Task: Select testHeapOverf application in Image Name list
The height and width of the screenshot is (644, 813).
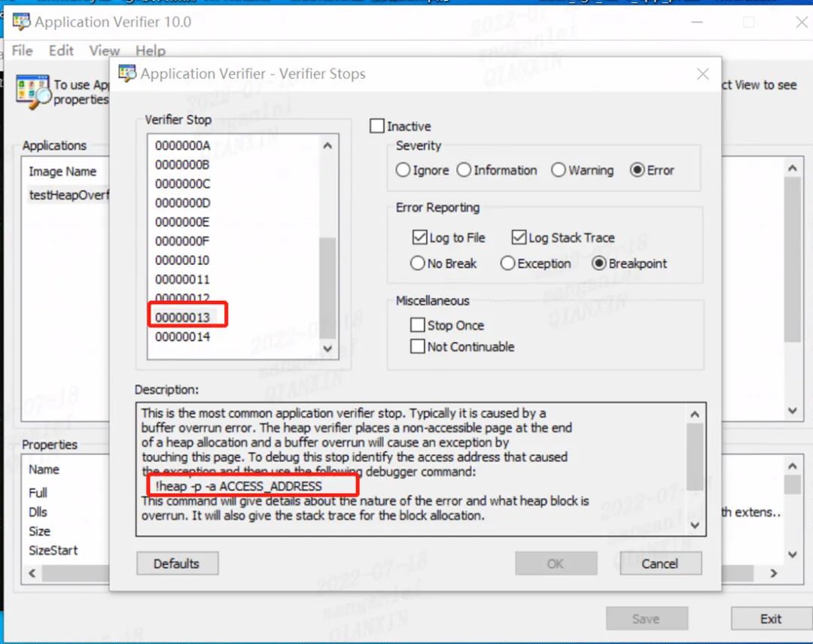Action: click(69, 195)
